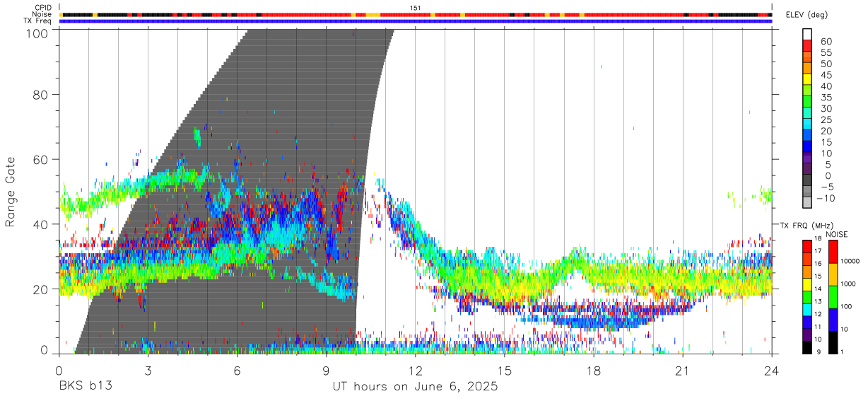Click the CPID value '151'
The width and height of the screenshot is (868, 401).
[416, 8]
